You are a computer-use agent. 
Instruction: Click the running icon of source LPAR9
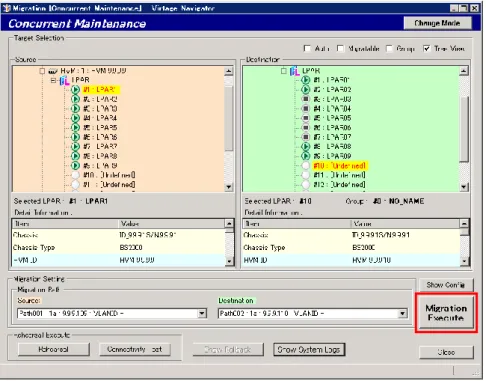[x=76, y=165]
